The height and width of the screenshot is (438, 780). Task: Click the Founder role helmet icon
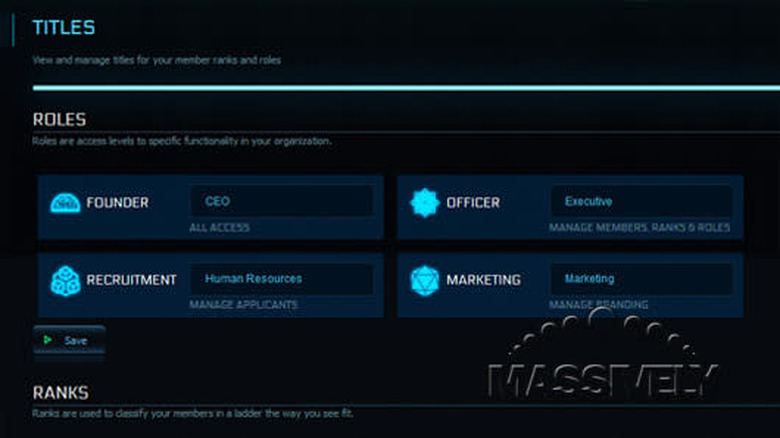(x=65, y=203)
